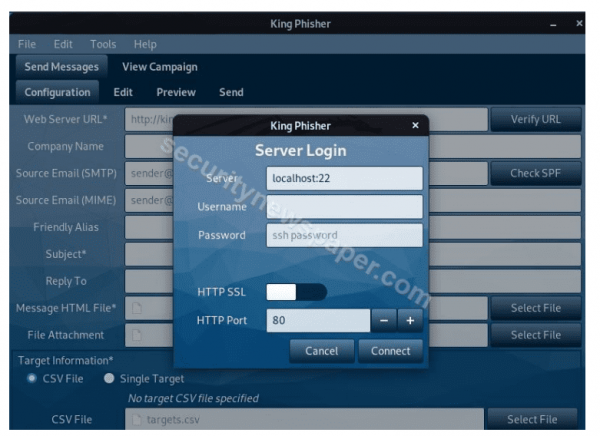Click the CSV File field showing targets.csv

[304, 419]
